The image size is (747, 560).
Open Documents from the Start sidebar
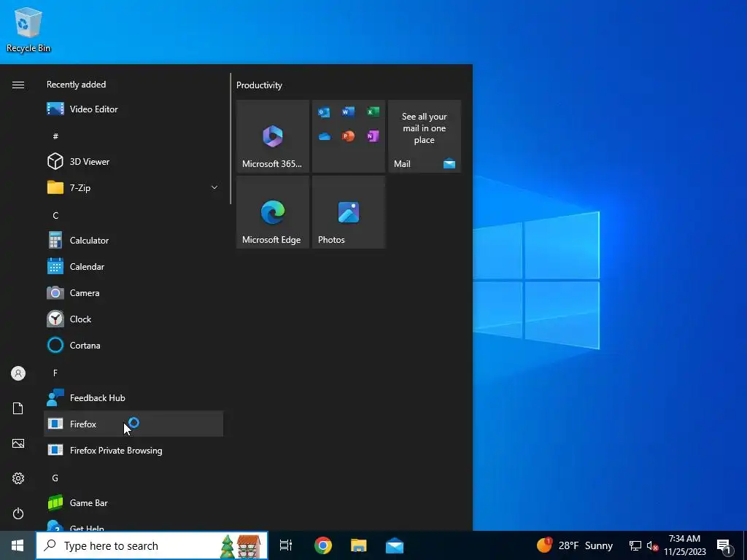[18, 408]
